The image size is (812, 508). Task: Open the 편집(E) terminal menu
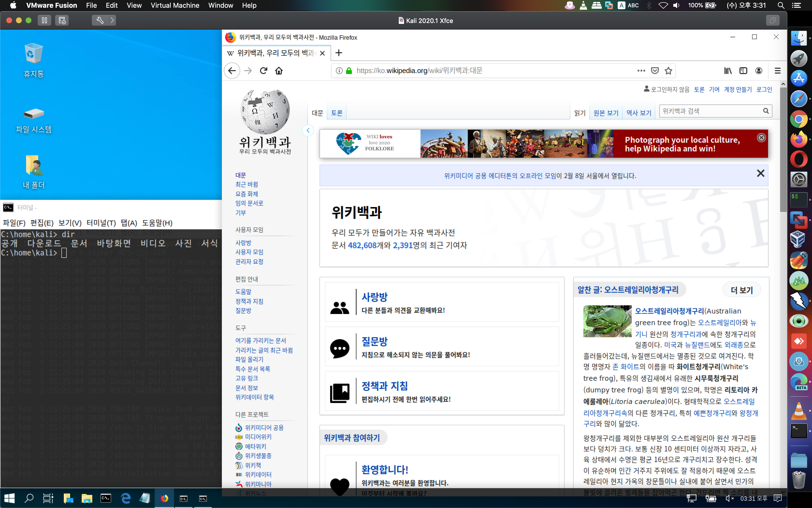pyautogui.click(x=42, y=223)
